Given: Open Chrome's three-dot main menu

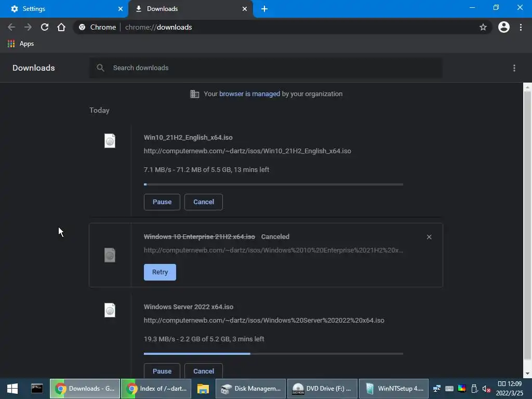Looking at the screenshot, I should tap(521, 27).
